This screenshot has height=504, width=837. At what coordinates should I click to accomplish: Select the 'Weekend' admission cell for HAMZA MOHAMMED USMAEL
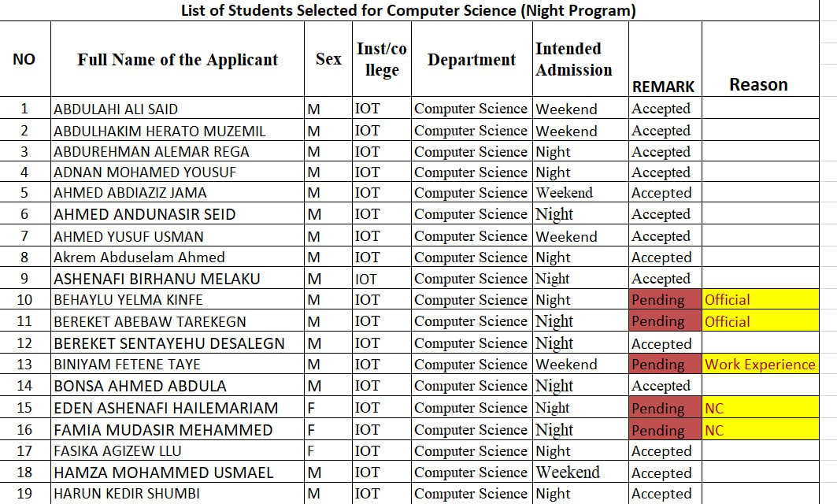click(x=568, y=472)
